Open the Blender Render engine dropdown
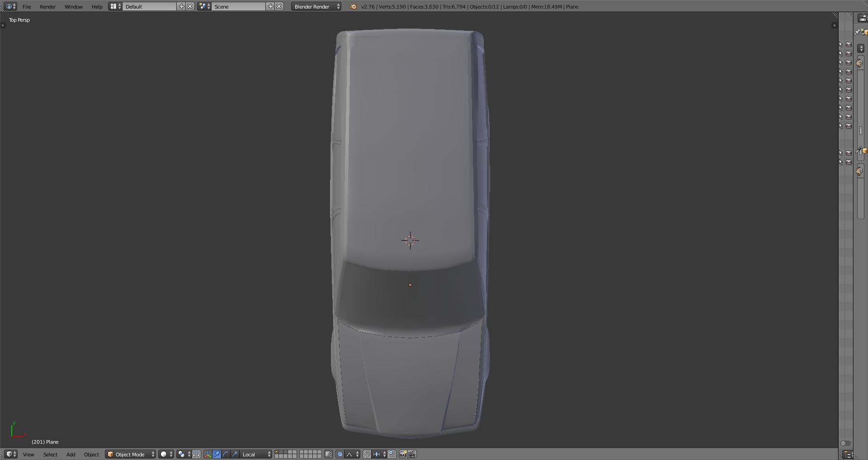The image size is (868, 460). (x=316, y=6)
